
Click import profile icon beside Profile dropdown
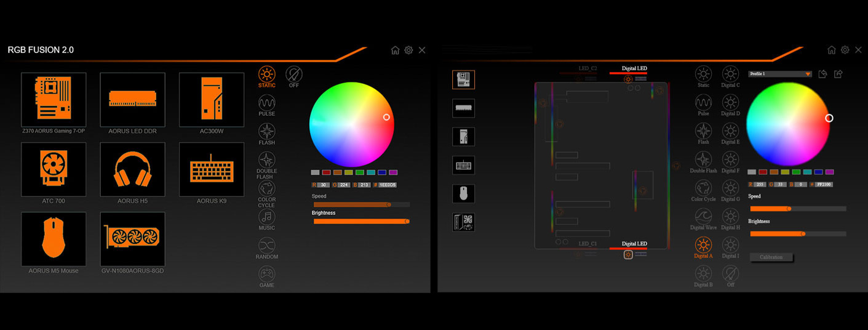(x=823, y=74)
